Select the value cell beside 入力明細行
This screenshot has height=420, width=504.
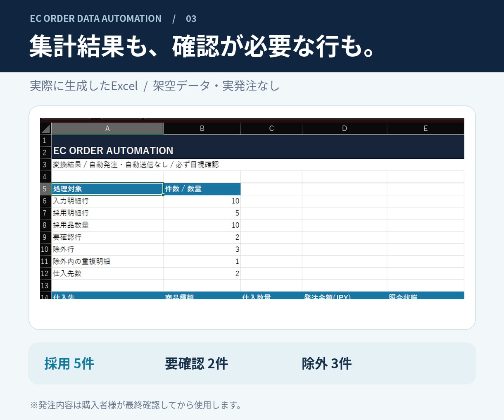click(202, 201)
